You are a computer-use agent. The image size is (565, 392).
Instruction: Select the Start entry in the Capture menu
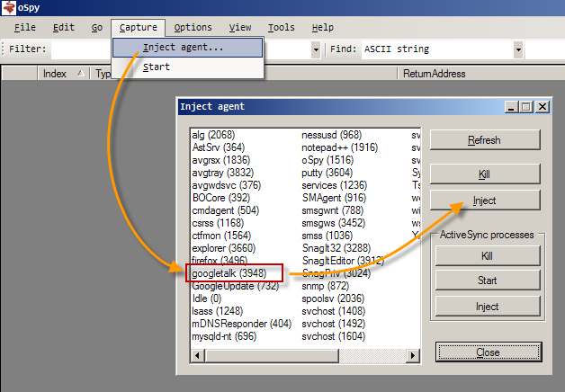[157, 67]
